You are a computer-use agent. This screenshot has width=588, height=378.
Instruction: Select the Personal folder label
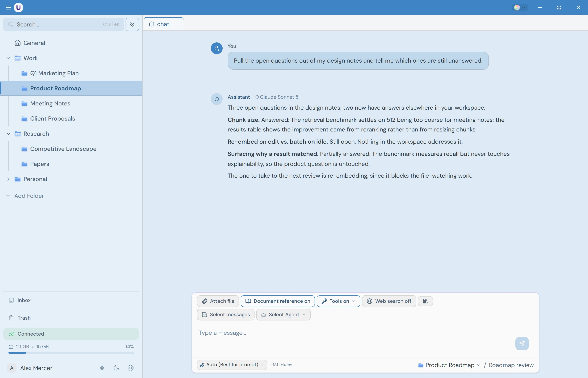(35, 179)
